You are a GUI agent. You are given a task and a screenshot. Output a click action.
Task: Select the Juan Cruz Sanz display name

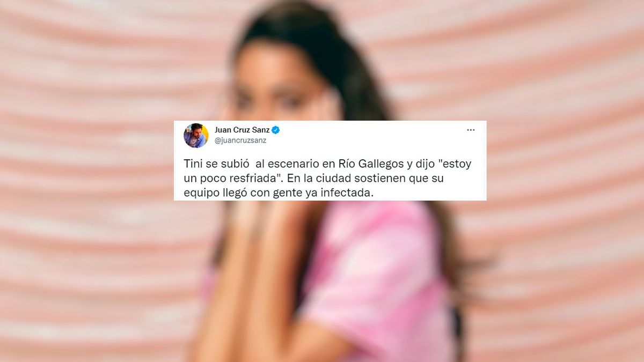click(x=242, y=130)
